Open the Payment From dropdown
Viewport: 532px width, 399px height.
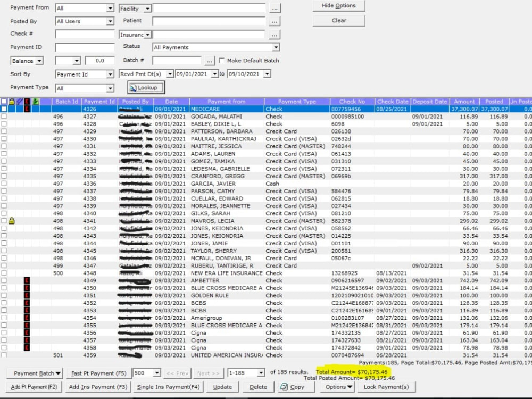[x=110, y=8]
